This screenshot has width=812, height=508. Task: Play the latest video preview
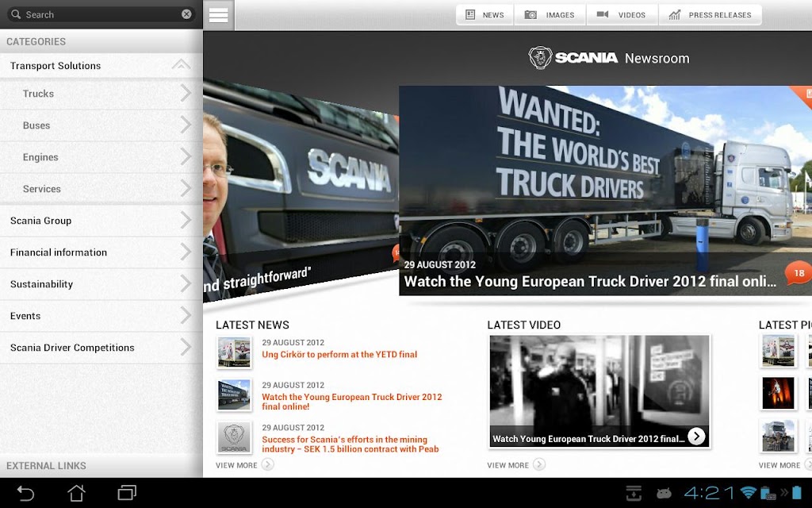(599, 391)
